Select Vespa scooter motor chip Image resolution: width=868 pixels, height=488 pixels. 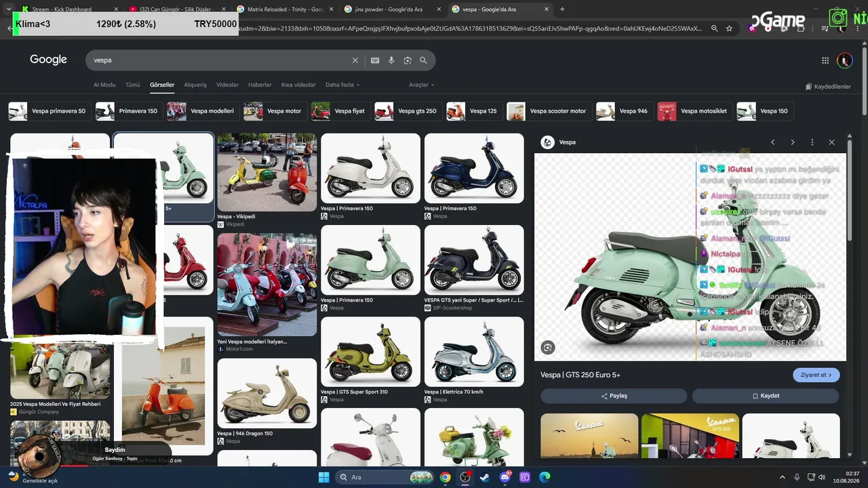(549, 111)
